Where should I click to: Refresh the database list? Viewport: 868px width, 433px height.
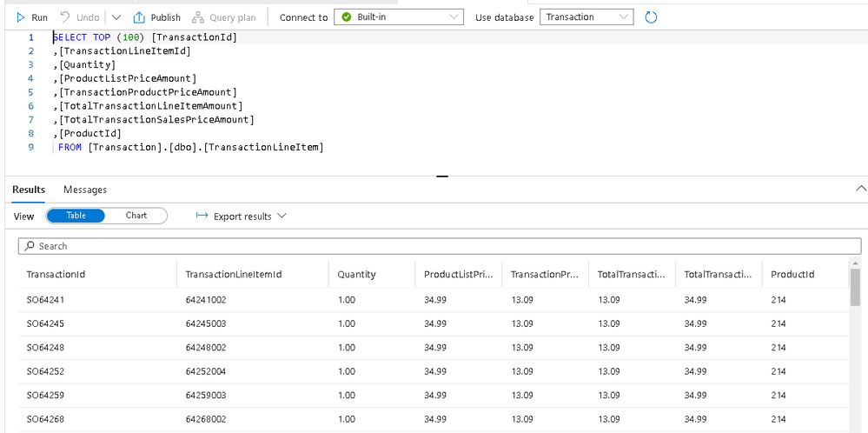tap(651, 17)
